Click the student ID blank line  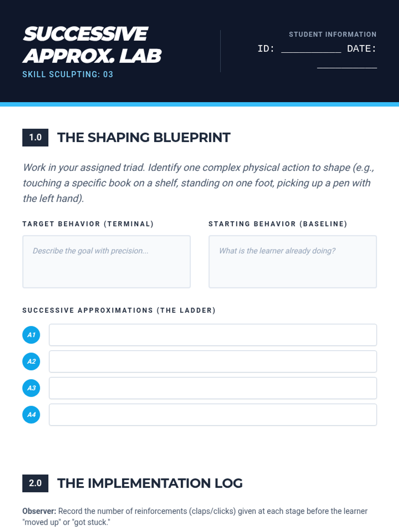coord(311,49)
